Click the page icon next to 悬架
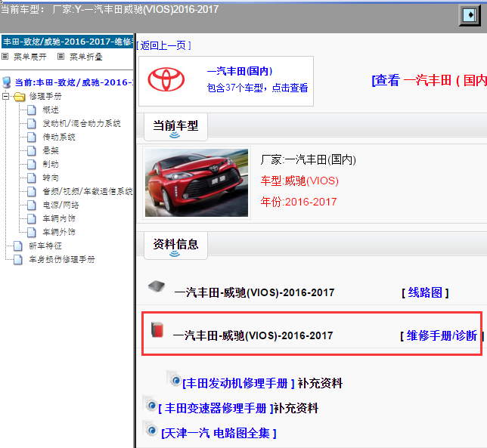The width and height of the screenshot is (487, 448). coord(31,151)
